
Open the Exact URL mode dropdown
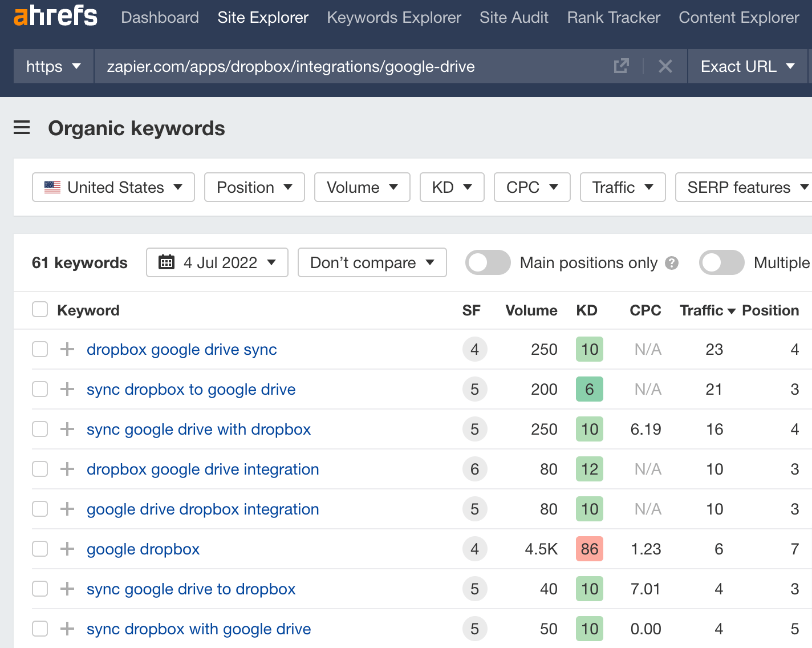[747, 66]
